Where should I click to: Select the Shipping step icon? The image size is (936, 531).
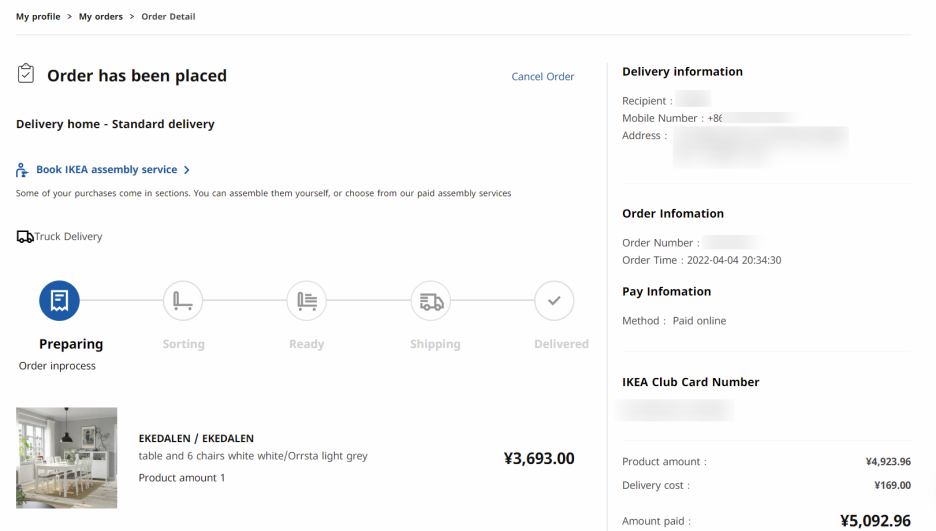(431, 301)
